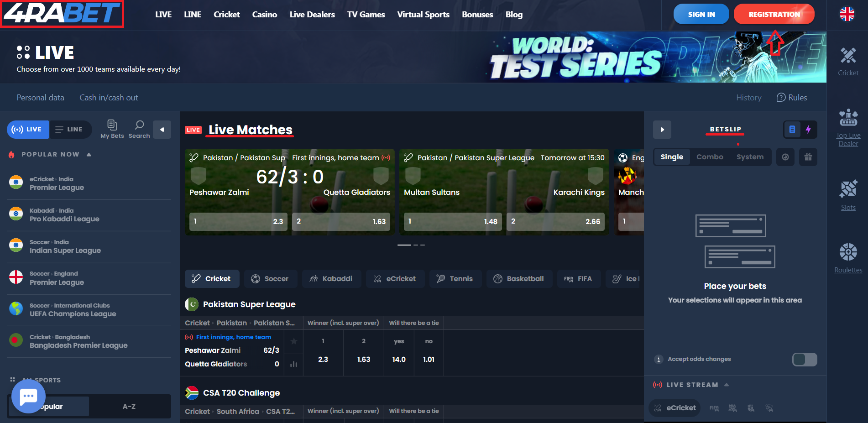868x423 pixels.
Task: Collapse the Popular Now section
Action: click(89, 155)
